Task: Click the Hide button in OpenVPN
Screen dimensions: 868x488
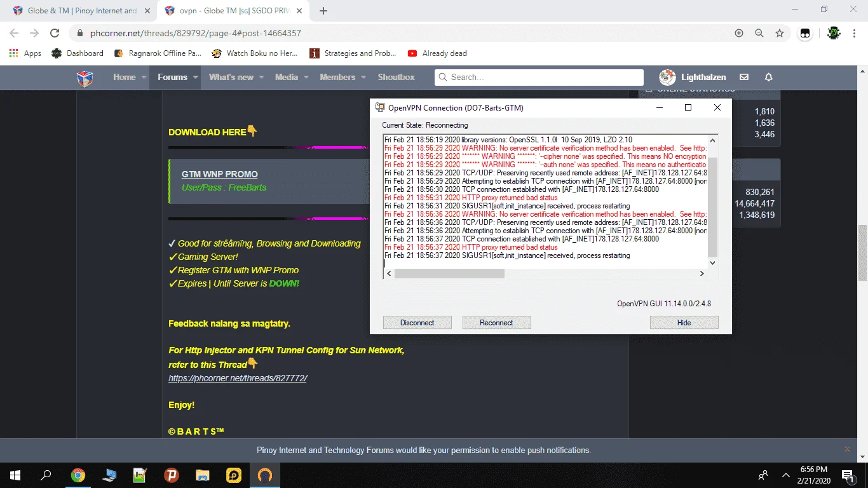Action: 684,323
